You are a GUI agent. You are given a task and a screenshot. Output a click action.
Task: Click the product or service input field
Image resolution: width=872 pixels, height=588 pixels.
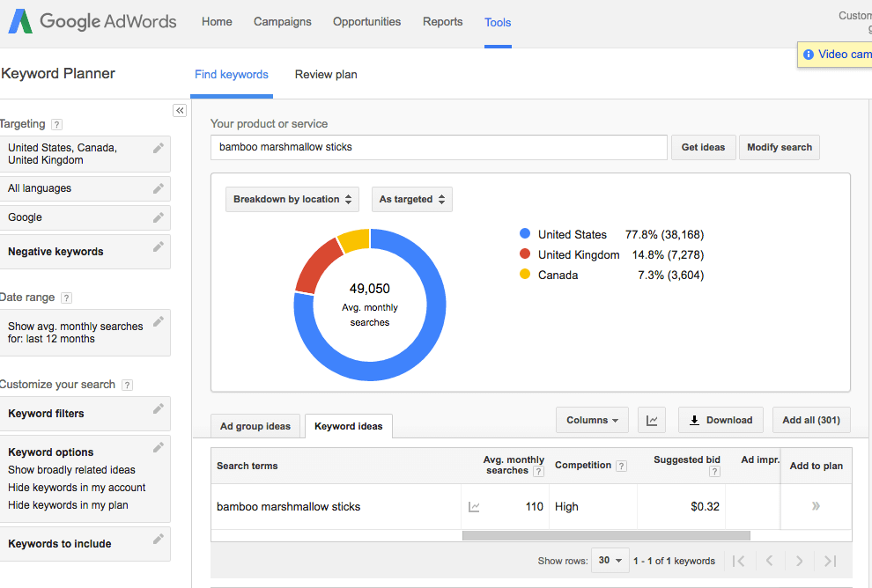pyautogui.click(x=439, y=147)
